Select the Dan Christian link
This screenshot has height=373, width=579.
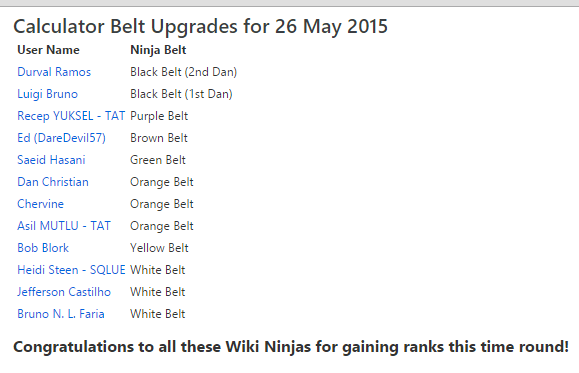tap(53, 182)
